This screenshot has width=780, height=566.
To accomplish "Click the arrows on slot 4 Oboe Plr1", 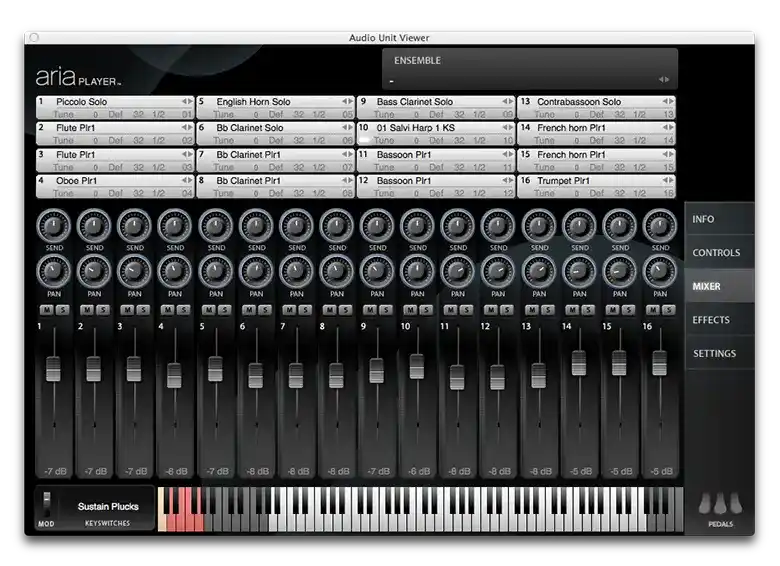I will click(187, 181).
